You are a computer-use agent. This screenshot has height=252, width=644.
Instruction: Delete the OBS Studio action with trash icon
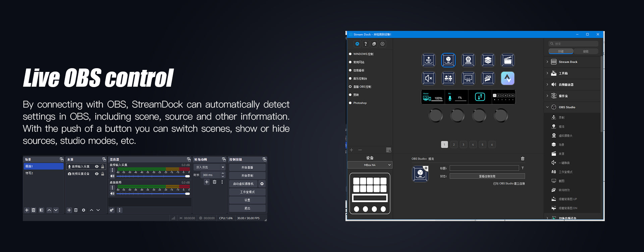(x=523, y=159)
